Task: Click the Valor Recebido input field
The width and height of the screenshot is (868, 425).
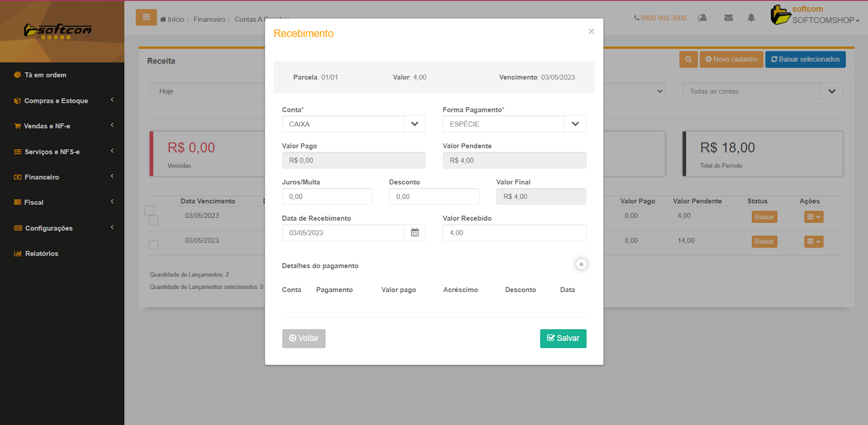Action: 514,233
